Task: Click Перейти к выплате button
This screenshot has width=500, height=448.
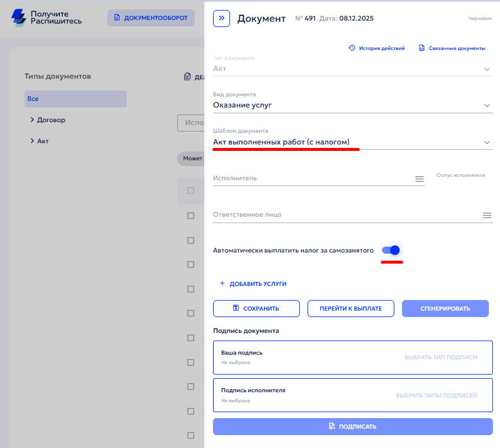Action: 351,309
